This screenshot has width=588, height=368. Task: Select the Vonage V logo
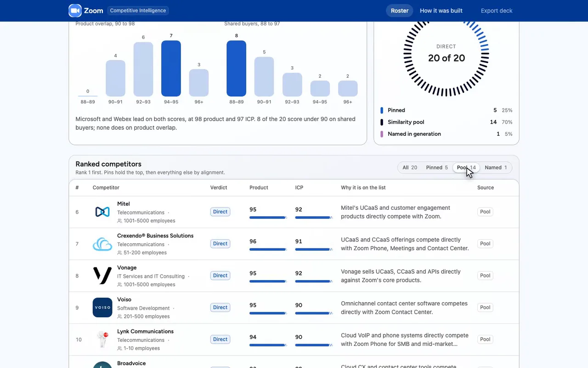(102, 276)
